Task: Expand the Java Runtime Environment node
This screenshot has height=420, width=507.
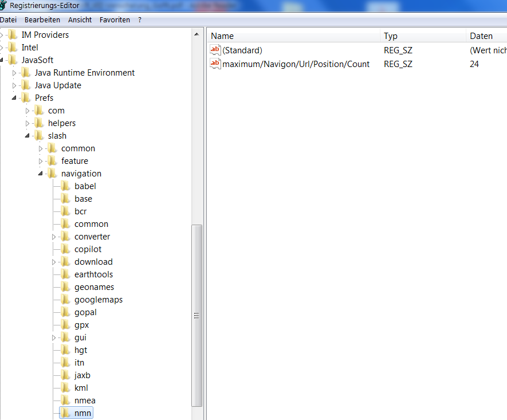Action: point(14,73)
